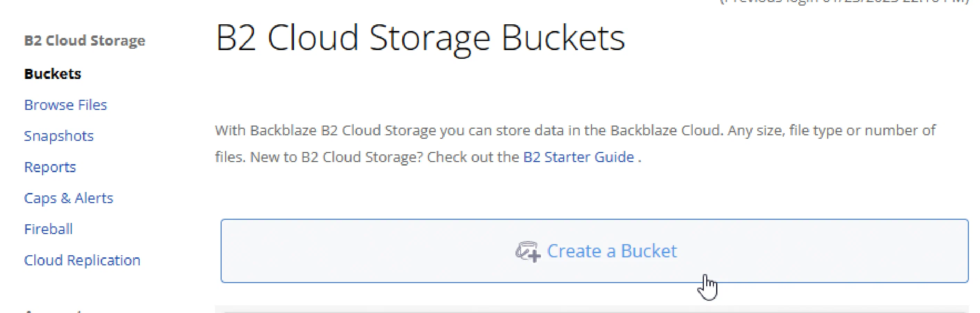Click the Create a Bucket bucket icon
The width and height of the screenshot is (980, 313).
(527, 250)
